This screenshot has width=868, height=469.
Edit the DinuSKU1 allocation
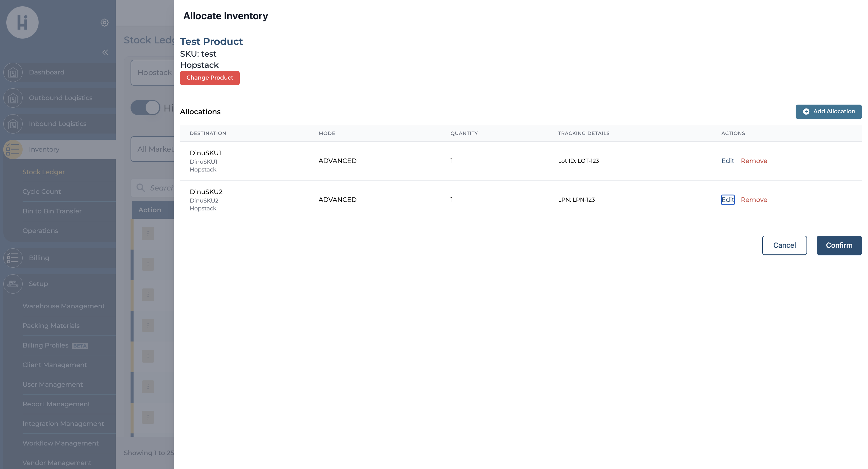click(x=727, y=161)
